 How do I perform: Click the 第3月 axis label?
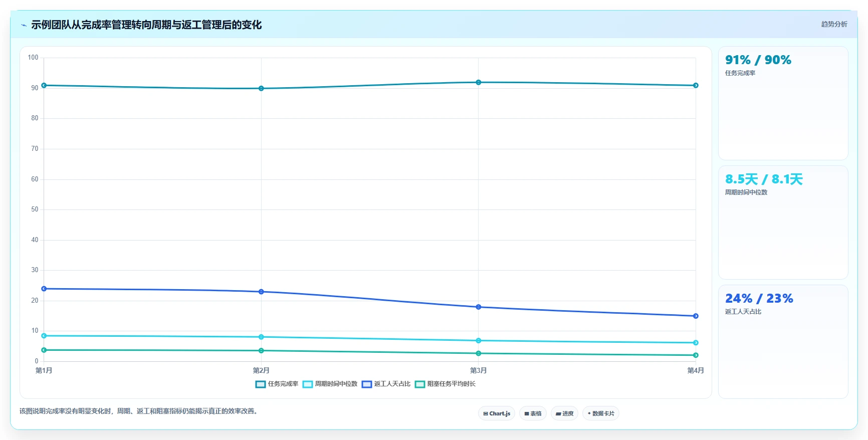tap(479, 370)
